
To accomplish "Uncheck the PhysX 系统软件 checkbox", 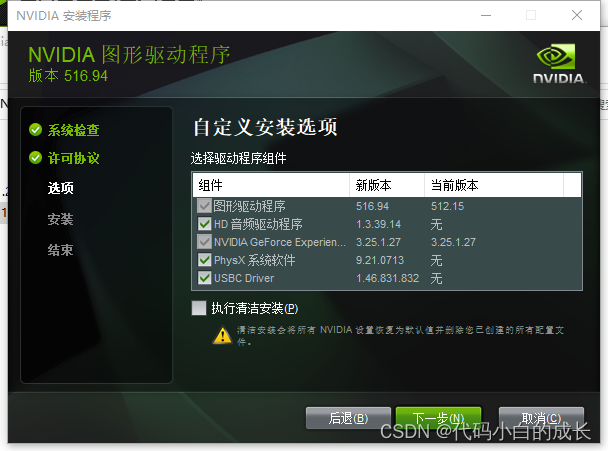I will coord(204,259).
